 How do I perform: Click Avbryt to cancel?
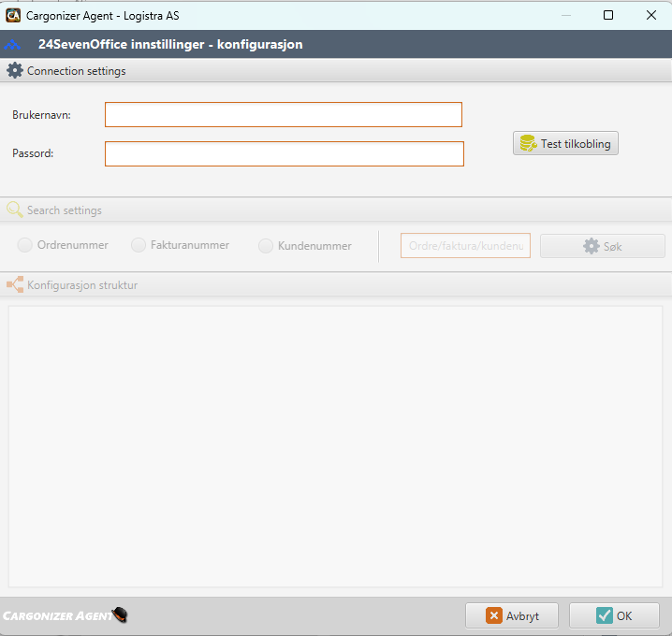pos(512,615)
